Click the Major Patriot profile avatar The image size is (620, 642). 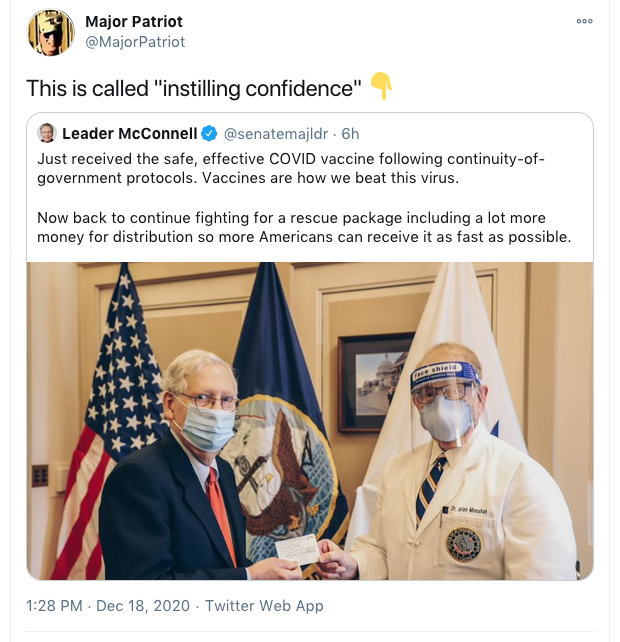click(50, 32)
